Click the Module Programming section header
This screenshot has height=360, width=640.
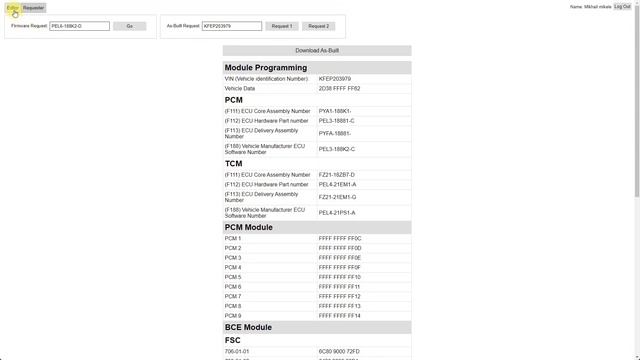point(317,68)
